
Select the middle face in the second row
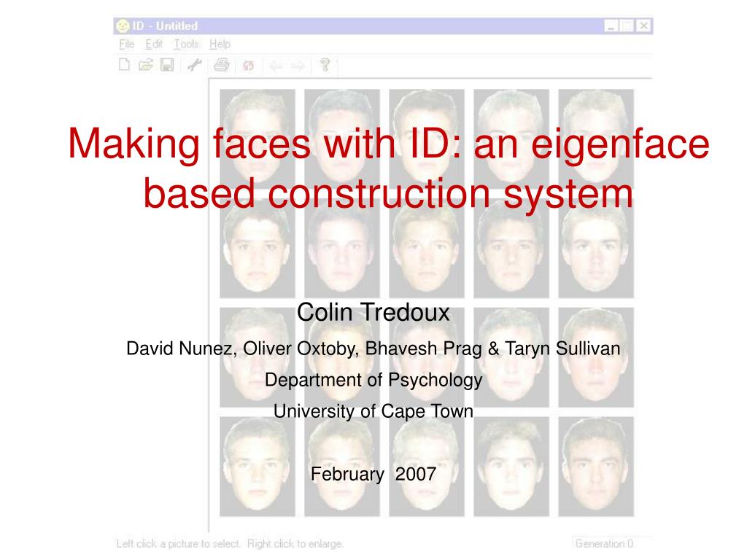point(426,249)
